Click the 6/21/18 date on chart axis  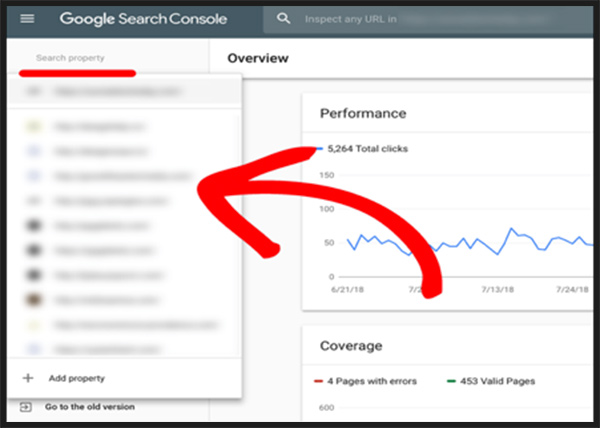pos(347,290)
